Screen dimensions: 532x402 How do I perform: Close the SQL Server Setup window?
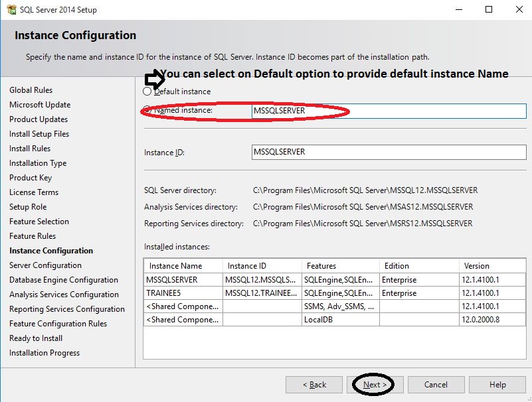pos(519,9)
